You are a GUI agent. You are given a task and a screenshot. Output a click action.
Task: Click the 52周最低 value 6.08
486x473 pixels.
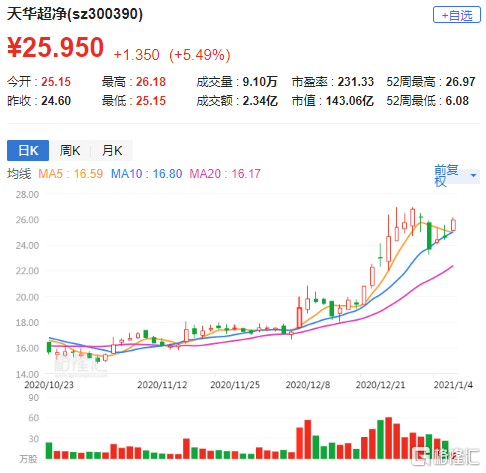[x=457, y=101]
